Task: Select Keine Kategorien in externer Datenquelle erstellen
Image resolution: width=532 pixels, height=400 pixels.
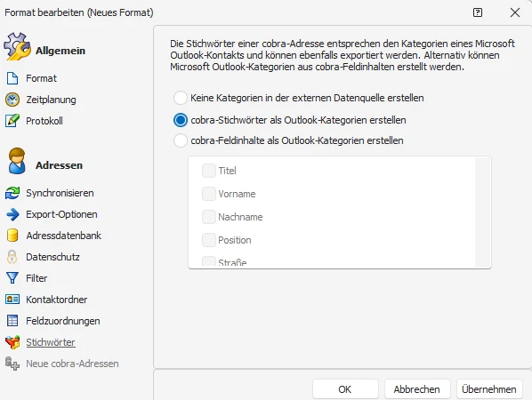Action: tap(181, 98)
